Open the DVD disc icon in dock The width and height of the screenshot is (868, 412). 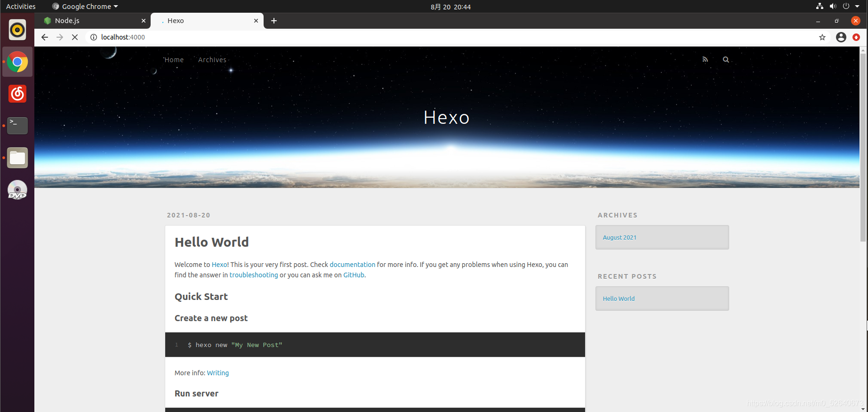pyautogui.click(x=17, y=190)
